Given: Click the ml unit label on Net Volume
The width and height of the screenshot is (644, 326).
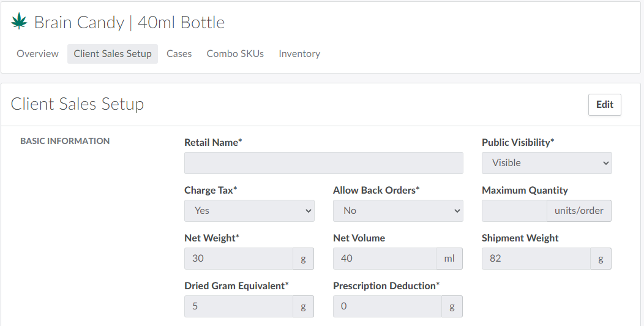Looking at the screenshot, I should (449, 259).
